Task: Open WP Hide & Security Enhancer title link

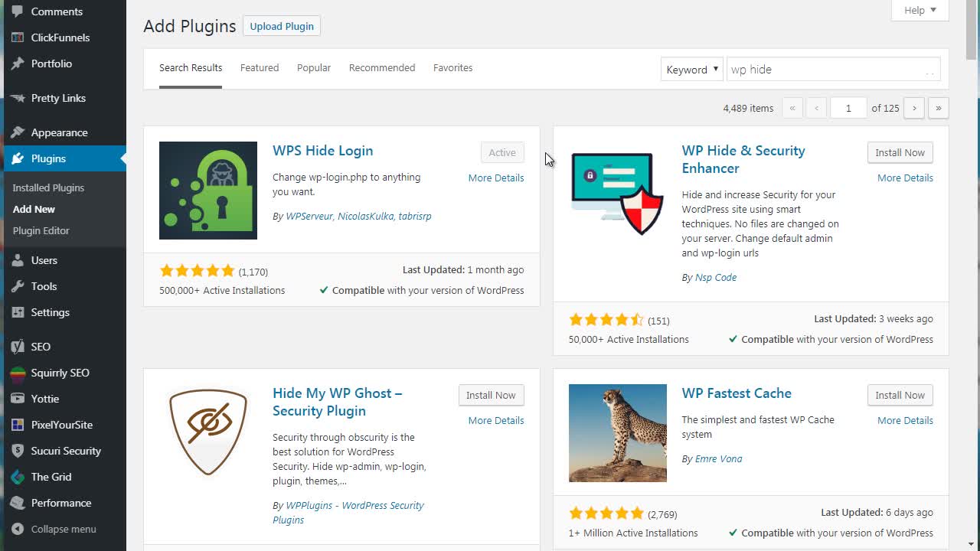Action: [x=743, y=159]
